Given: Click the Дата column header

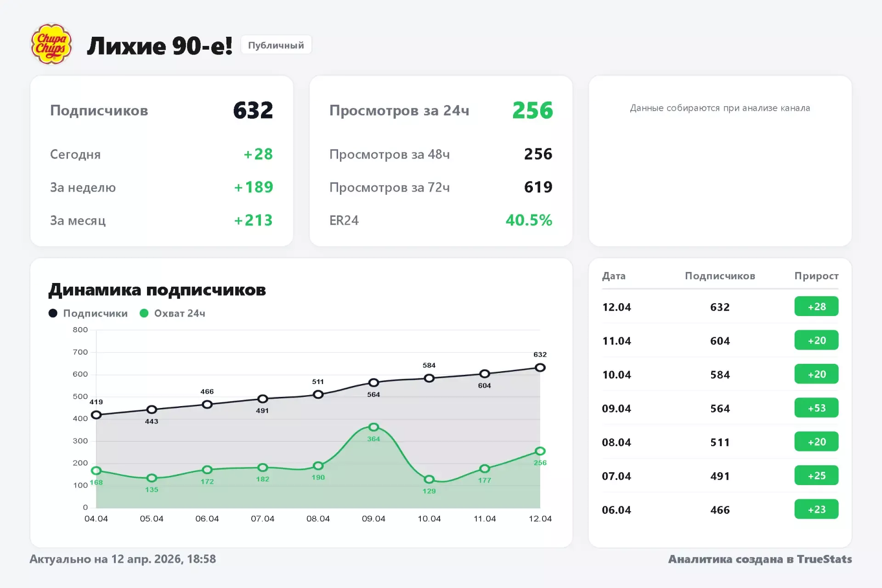Looking at the screenshot, I should (614, 276).
